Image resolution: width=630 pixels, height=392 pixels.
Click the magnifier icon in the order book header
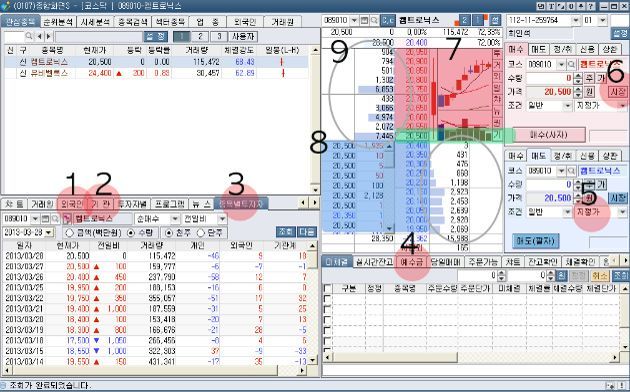click(x=374, y=20)
